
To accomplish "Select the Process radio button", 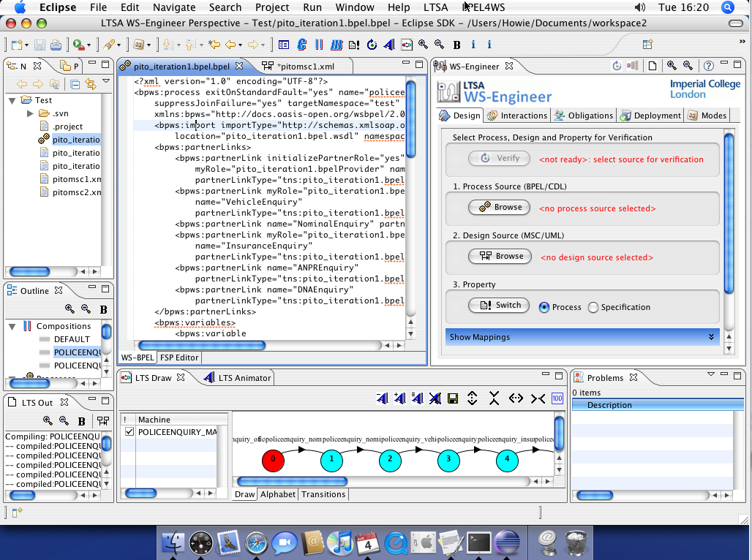I will [x=544, y=307].
